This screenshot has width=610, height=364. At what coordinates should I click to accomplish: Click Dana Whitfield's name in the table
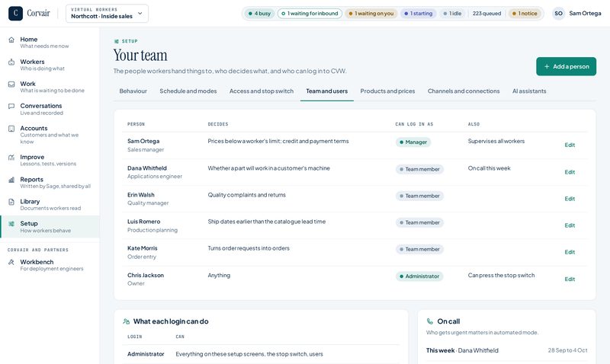coord(147,168)
